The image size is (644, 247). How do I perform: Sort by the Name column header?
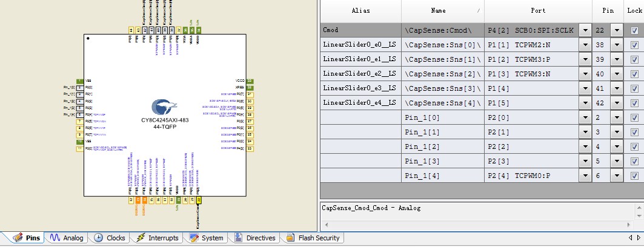coord(442,10)
